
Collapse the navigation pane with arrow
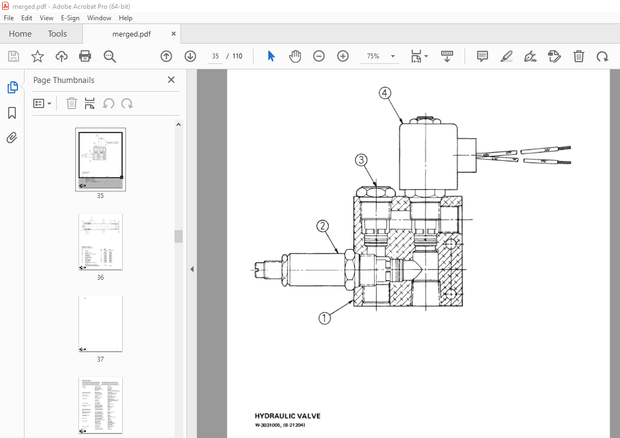pyautogui.click(x=192, y=269)
